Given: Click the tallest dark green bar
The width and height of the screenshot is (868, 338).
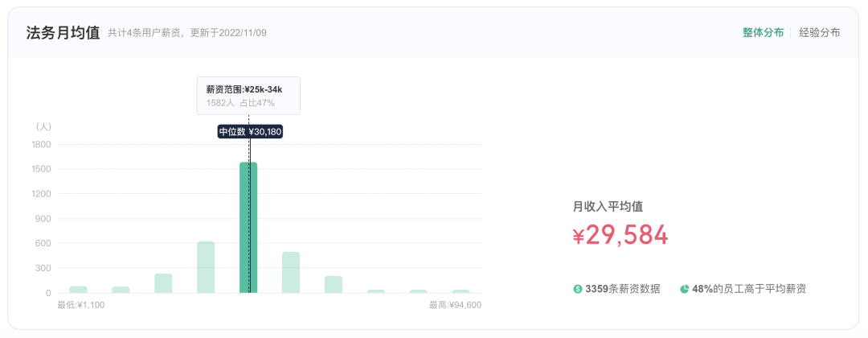Looking at the screenshot, I should (248, 227).
